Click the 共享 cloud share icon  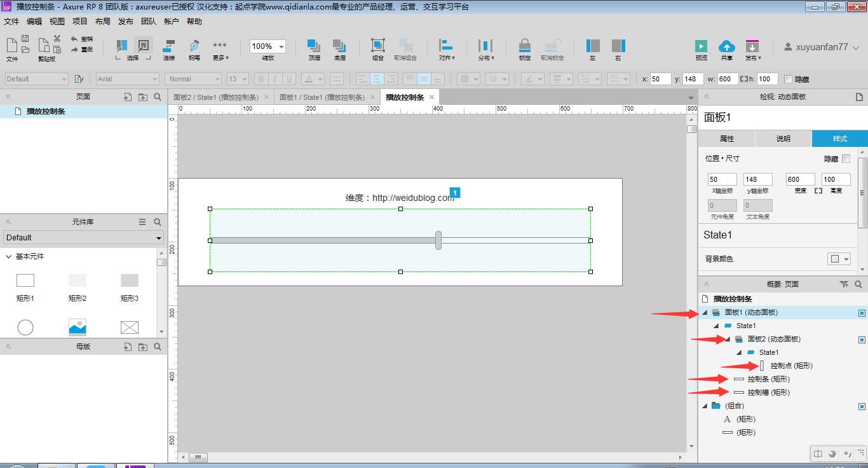coord(726,46)
